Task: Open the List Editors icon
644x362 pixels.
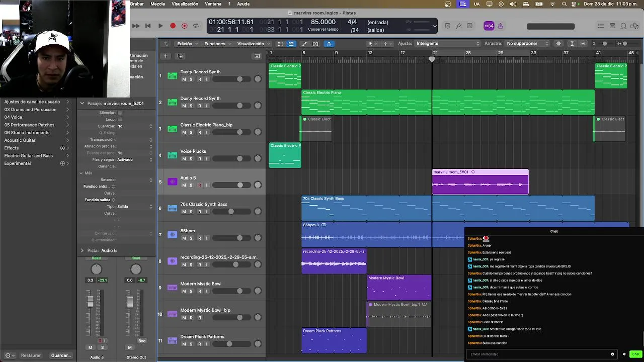Action: coord(601,26)
